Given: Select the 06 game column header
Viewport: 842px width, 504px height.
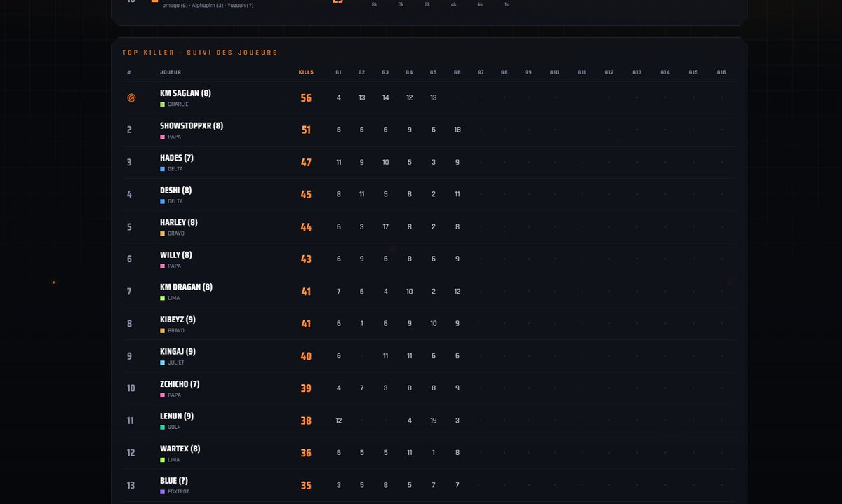Looking at the screenshot, I should (x=457, y=72).
